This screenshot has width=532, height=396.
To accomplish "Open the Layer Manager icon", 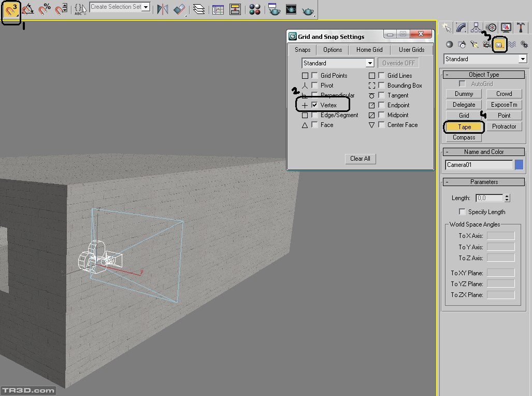I will click(198, 9).
